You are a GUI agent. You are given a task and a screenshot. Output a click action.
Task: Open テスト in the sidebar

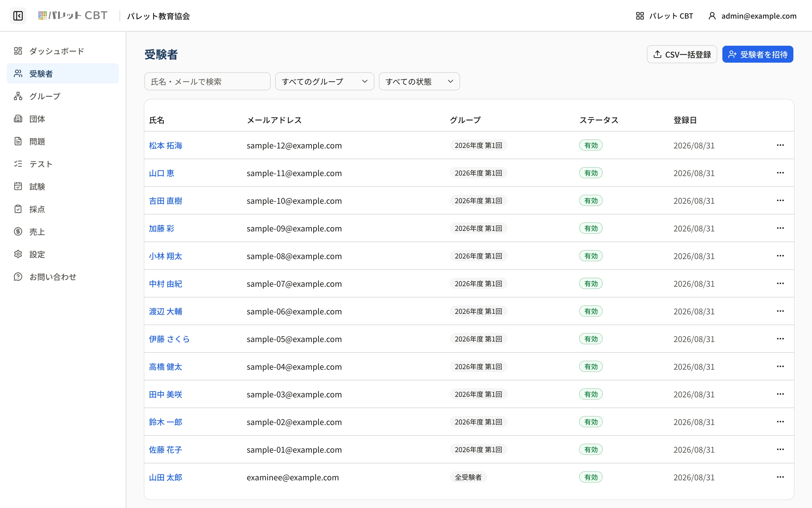(x=63, y=164)
